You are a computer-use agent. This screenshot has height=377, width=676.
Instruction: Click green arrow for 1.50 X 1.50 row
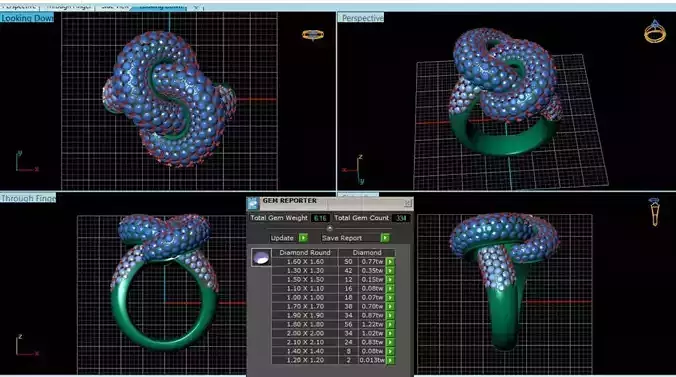pos(390,280)
